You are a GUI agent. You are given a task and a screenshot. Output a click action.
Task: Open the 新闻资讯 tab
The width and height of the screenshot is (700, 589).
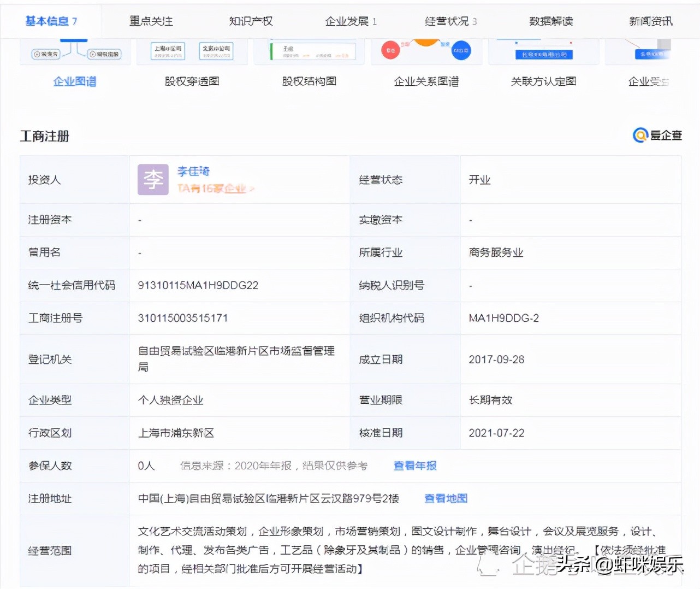click(650, 21)
